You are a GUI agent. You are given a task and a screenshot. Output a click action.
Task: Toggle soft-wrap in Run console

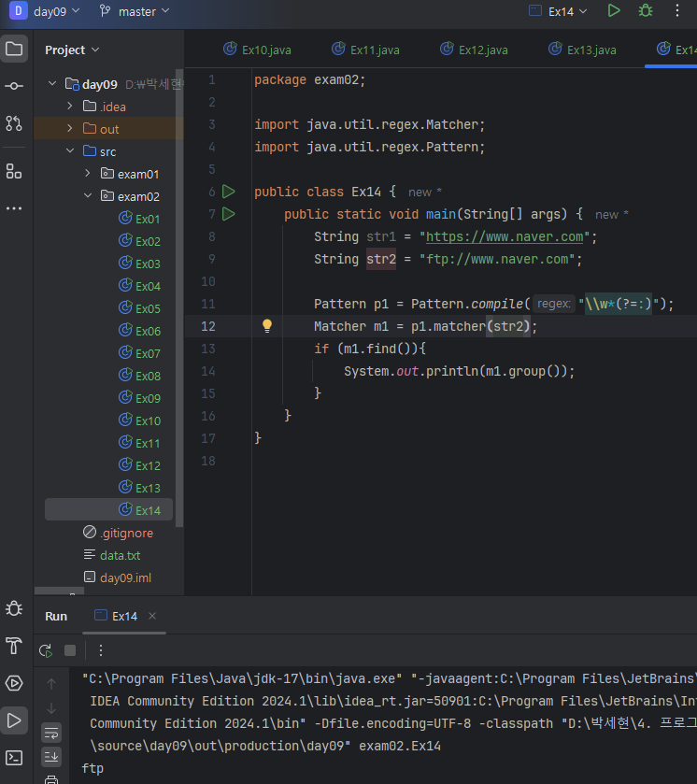[x=51, y=732]
